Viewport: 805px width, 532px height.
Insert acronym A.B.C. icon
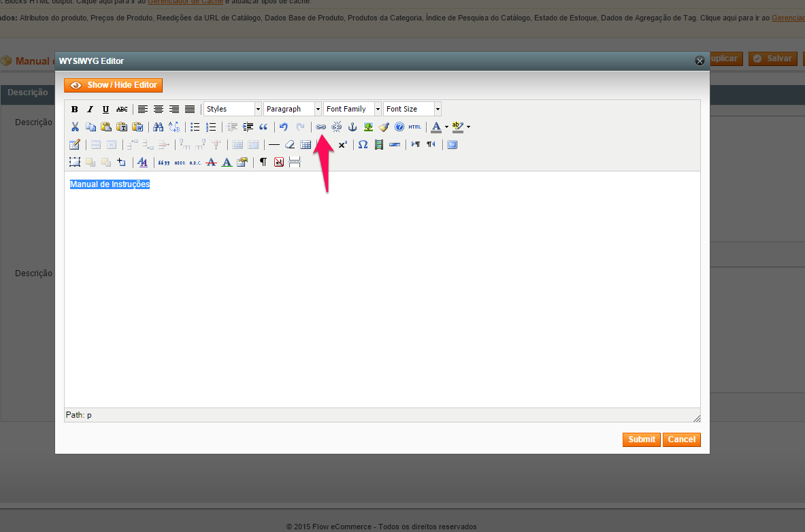(x=195, y=163)
